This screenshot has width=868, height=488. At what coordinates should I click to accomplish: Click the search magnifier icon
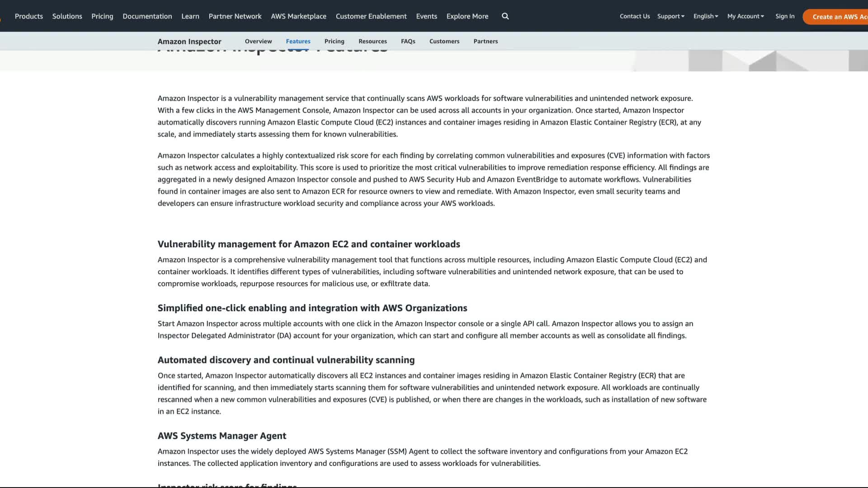(x=505, y=16)
